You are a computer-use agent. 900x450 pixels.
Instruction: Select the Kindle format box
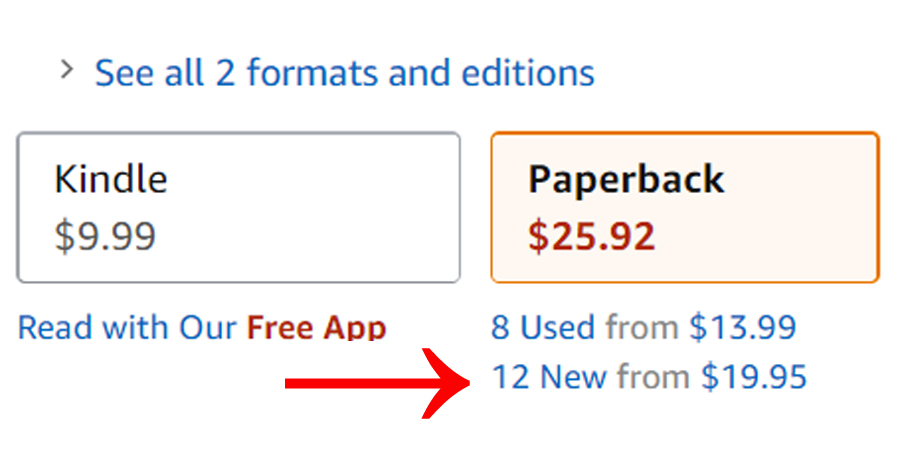(238, 208)
